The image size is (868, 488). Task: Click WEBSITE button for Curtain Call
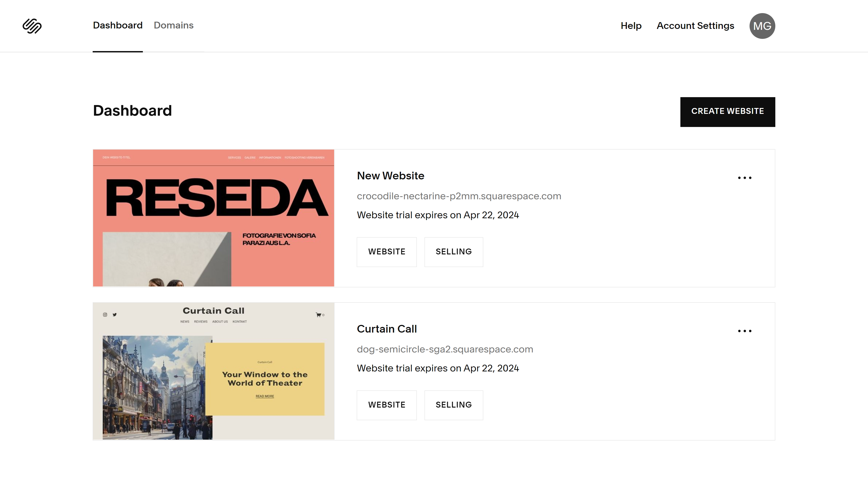point(387,405)
